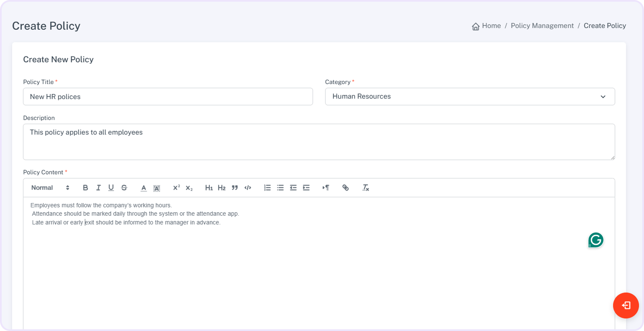Apply Heading 1 style
The image size is (644, 331).
point(209,188)
